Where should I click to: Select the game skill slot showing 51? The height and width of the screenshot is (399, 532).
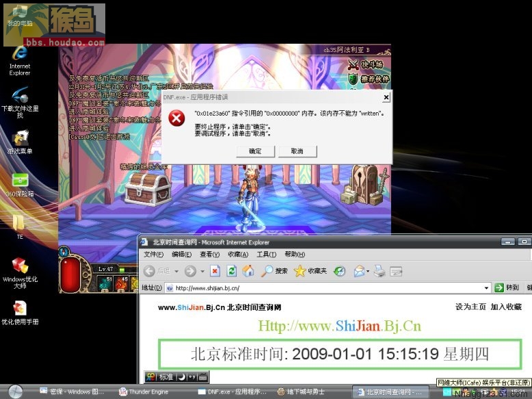coord(105,284)
